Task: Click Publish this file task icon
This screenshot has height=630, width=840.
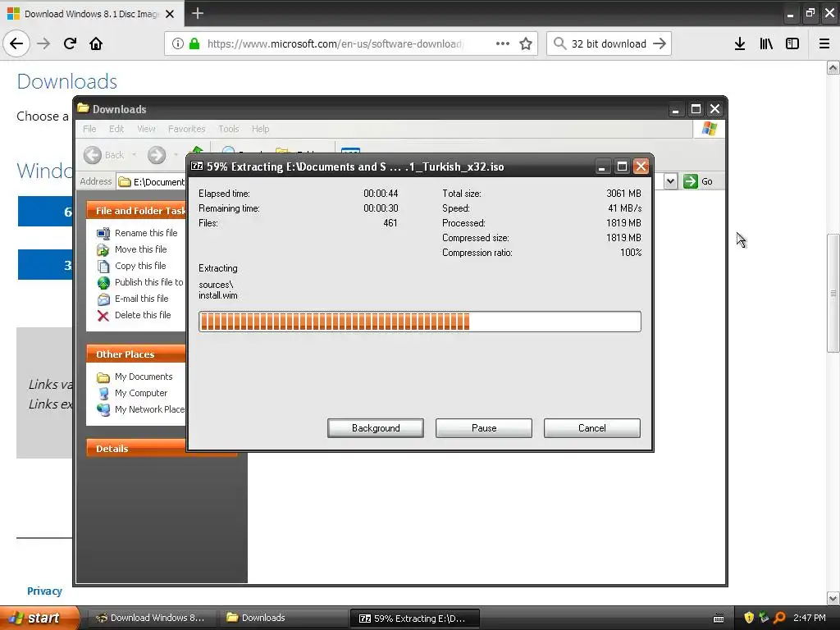Action: (x=103, y=282)
